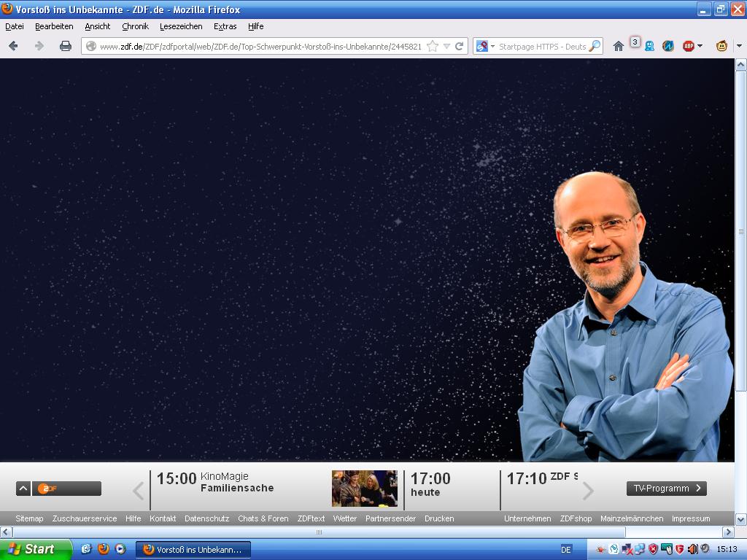The height and width of the screenshot is (560, 747).
Task: Open the TV-Programm button
Action: click(667, 488)
